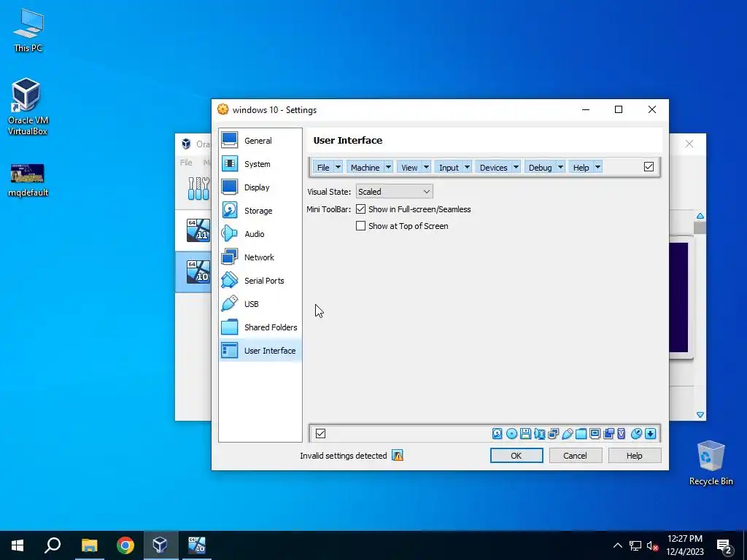Toggle the status bar enable checkbox
747x560 pixels.
tap(321, 433)
